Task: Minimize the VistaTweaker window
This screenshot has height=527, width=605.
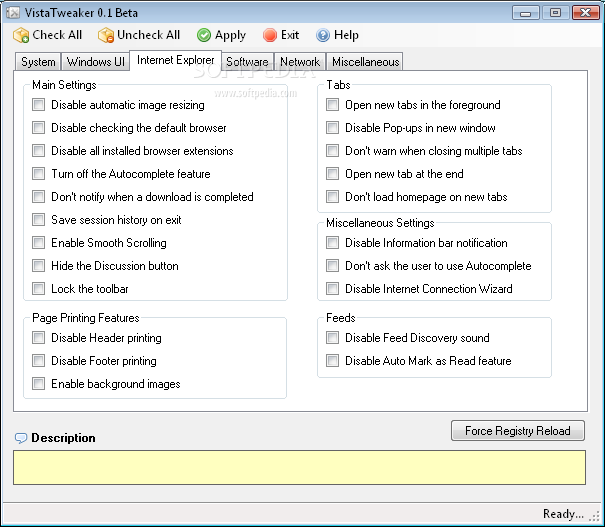Action: click(x=526, y=13)
